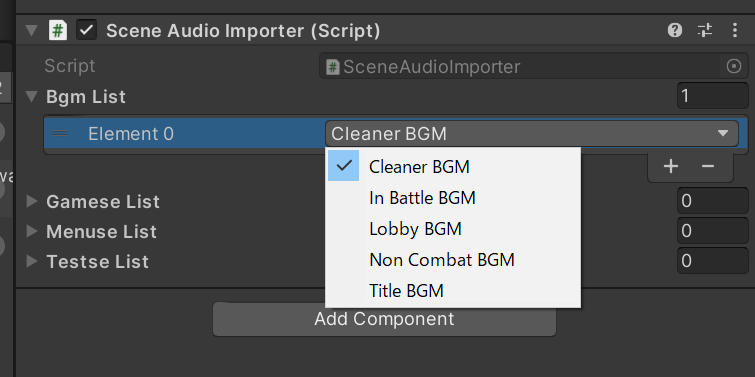Open the component help reference icon
The height and width of the screenshot is (377, 755).
pyautogui.click(x=675, y=30)
